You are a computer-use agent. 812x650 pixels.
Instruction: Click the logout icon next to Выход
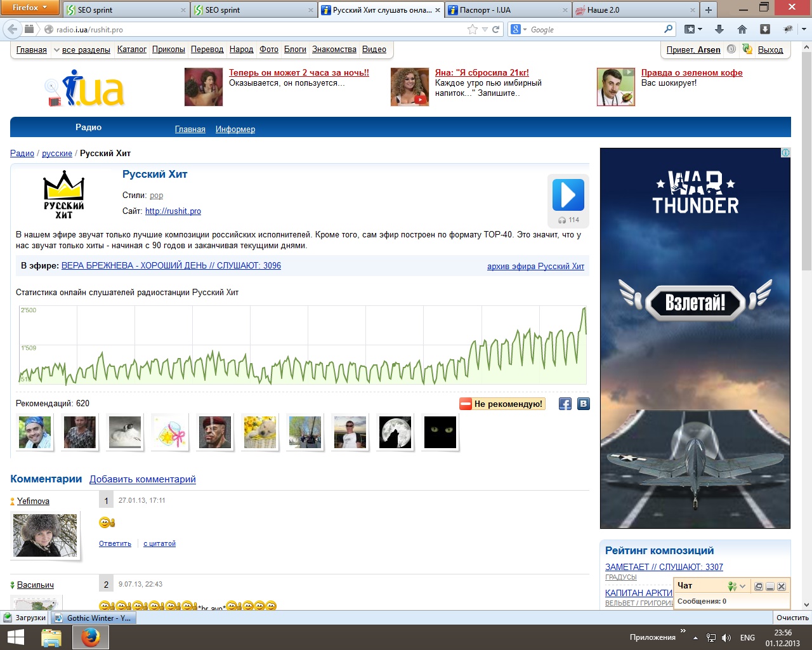747,50
